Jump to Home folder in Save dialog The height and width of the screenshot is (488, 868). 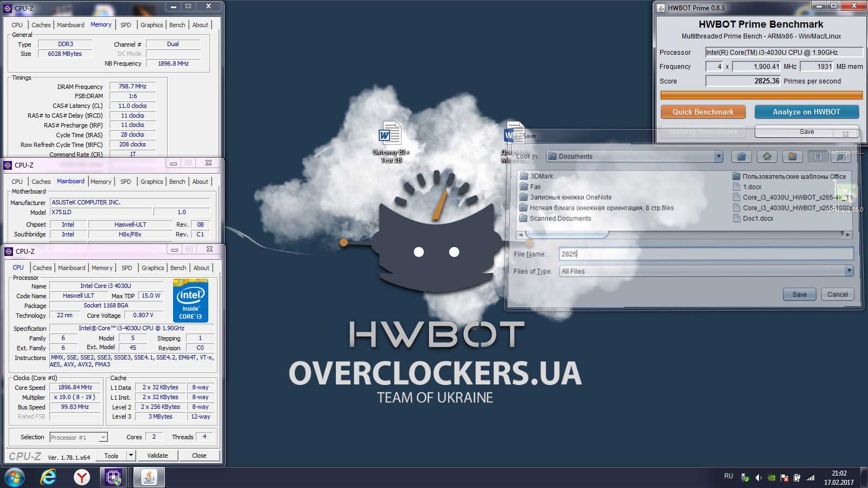pyautogui.click(x=767, y=156)
